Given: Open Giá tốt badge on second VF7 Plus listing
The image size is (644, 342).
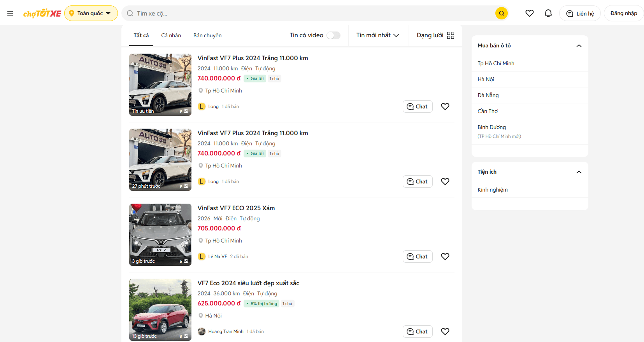Looking at the screenshot, I should coord(255,154).
